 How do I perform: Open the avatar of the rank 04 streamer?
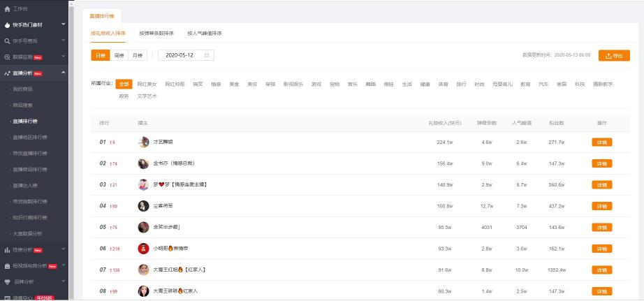pos(143,206)
